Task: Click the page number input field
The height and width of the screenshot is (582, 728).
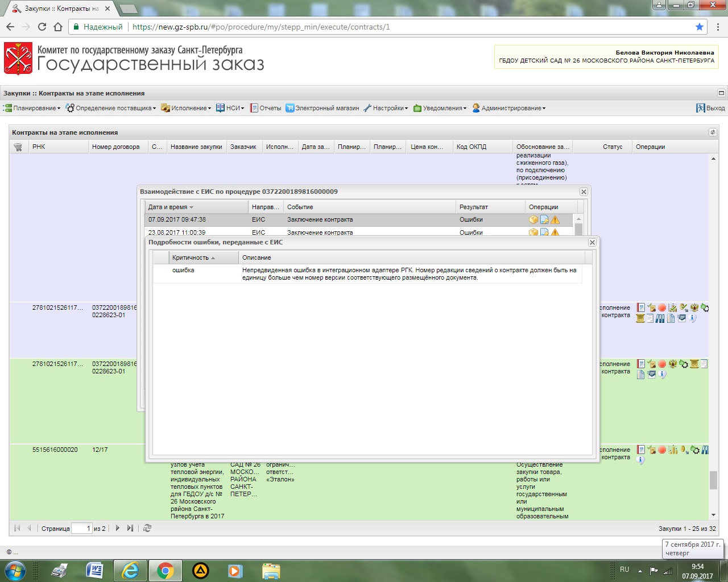Action: (81, 529)
